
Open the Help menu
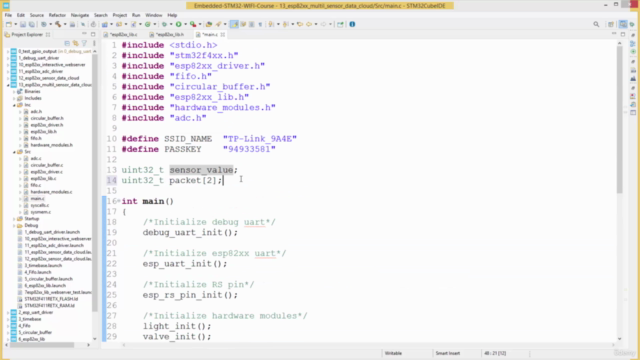point(172,15)
